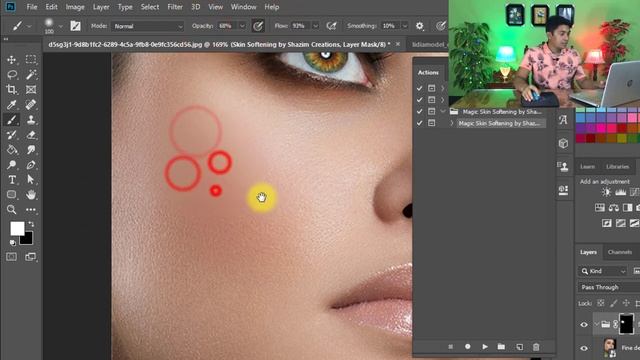
Task: Toggle second action item checkmark
Action: tap(419, 100)
